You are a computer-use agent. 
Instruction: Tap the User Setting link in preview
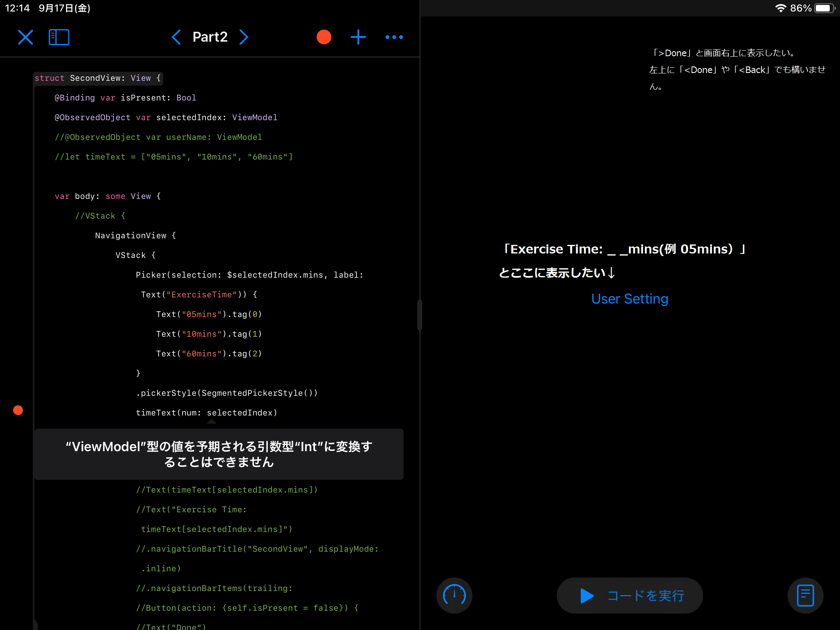click(x=629, y=299)
